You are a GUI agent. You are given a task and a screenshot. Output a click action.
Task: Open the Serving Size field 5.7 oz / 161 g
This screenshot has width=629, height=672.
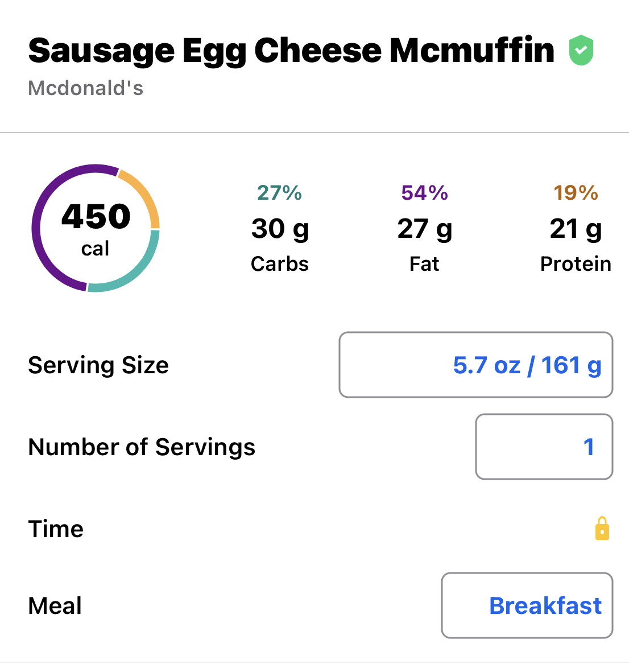(x=476, y=365)
